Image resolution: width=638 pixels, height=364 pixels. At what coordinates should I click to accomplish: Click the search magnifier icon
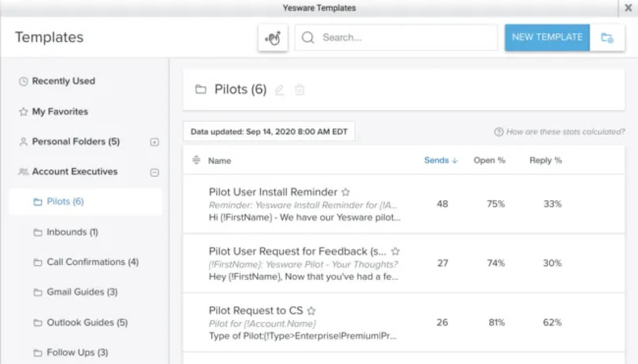click(308, 37)
